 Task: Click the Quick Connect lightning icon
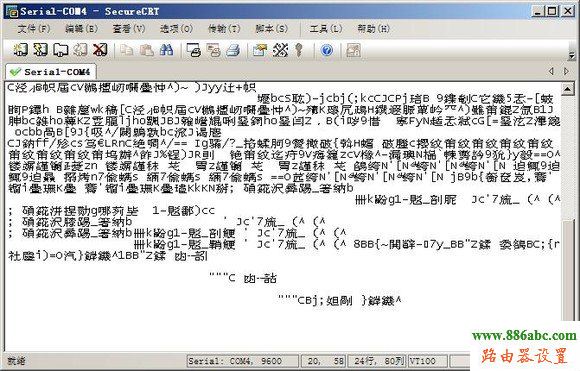[40, 50]
